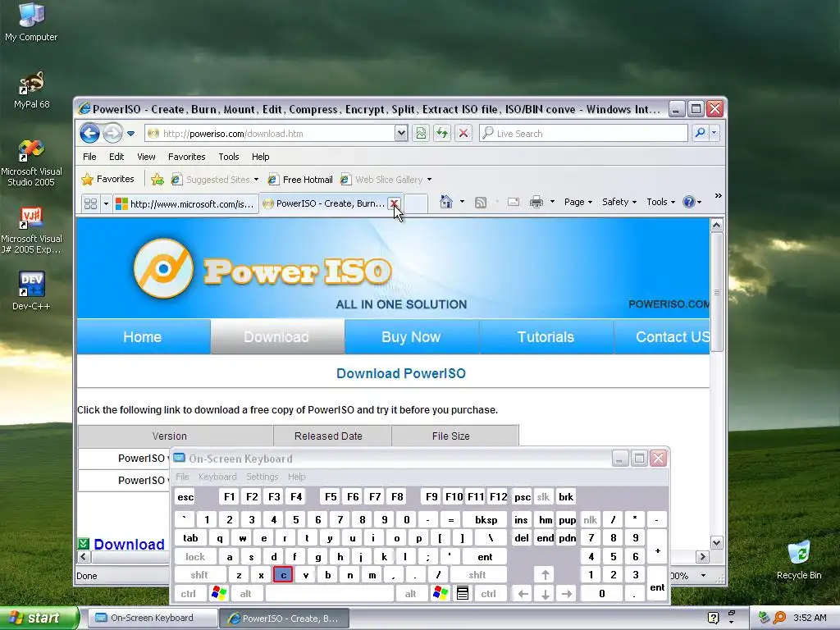Image resolution: width=840 pixels, height=630 pixels.
Task: Go to the Home page of PowerISO
Action: pyautogui.click(x=143, y=337)
